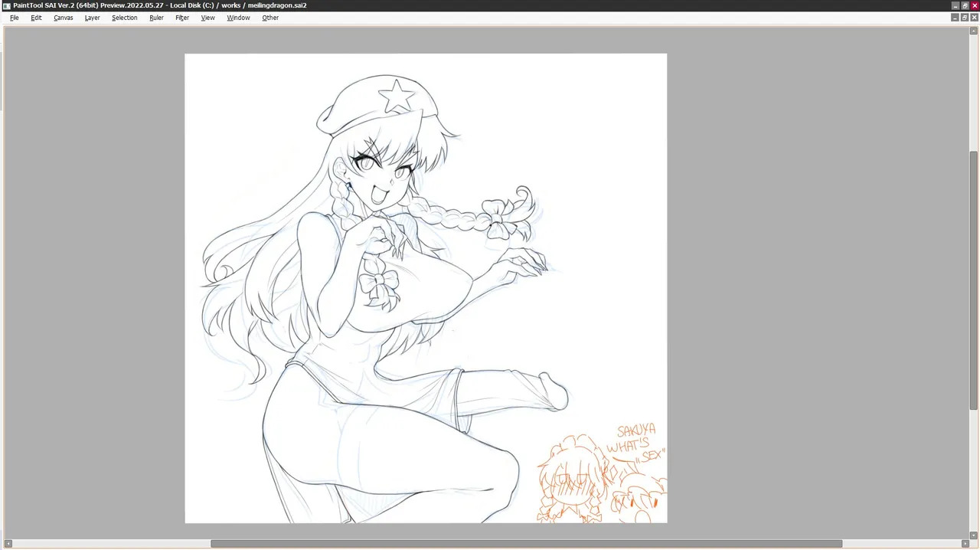980x550 pixels.
Task: Open the Selection menu
Action: tap(124, 18)
